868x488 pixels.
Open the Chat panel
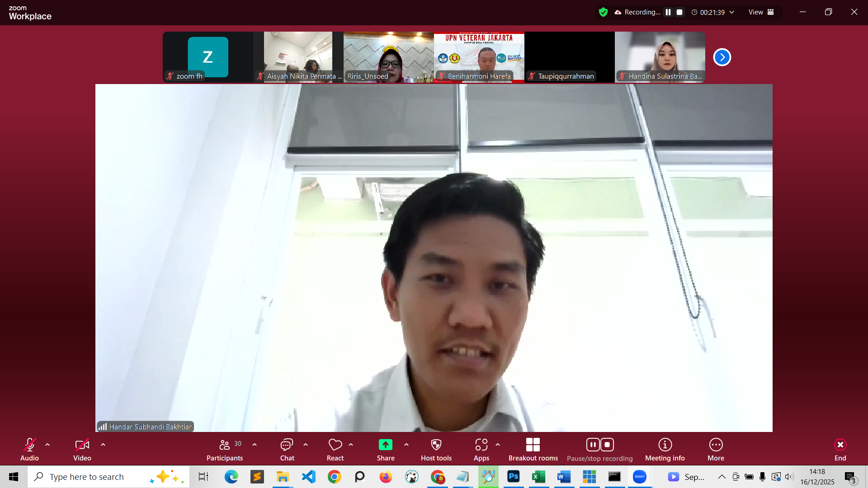click(x=287, y=450)
